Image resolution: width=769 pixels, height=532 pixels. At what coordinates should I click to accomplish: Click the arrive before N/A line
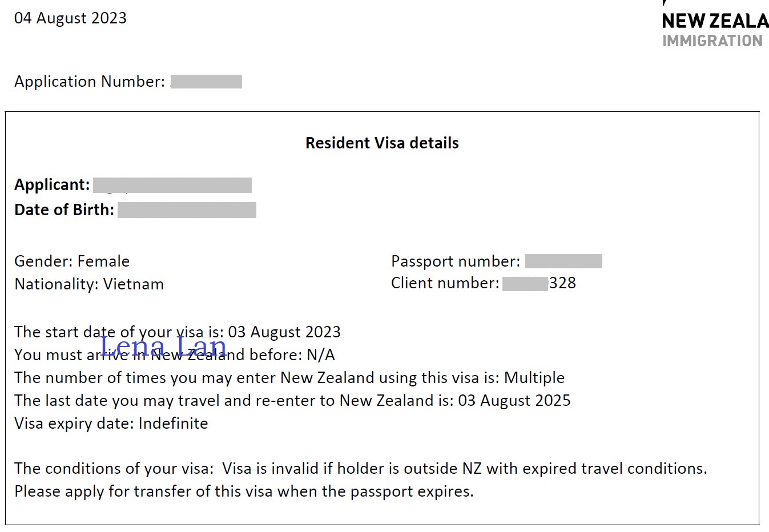pyautogui.click(x=175, y=355)
